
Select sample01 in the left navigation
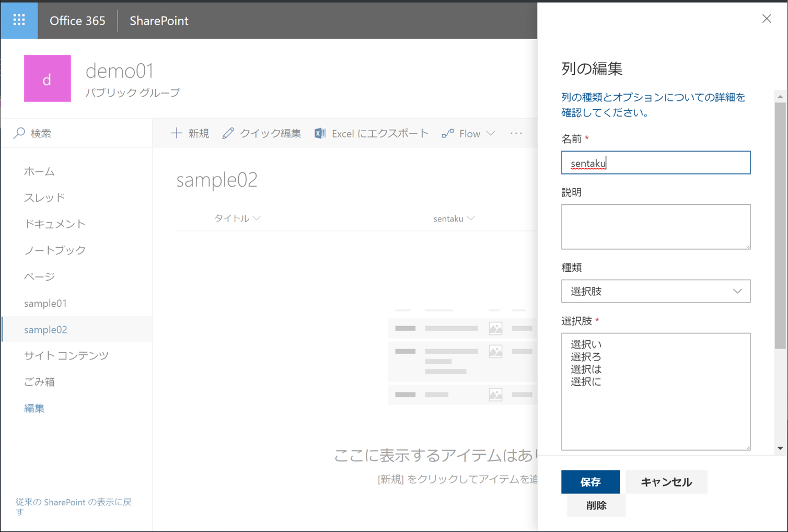45,303
